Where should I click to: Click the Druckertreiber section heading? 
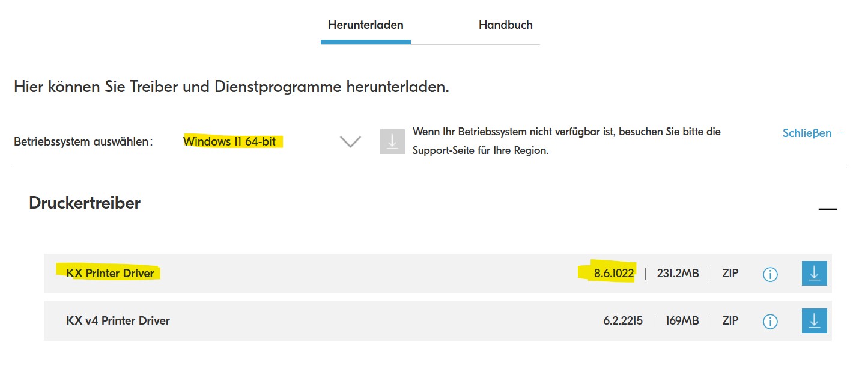(85, 203)
